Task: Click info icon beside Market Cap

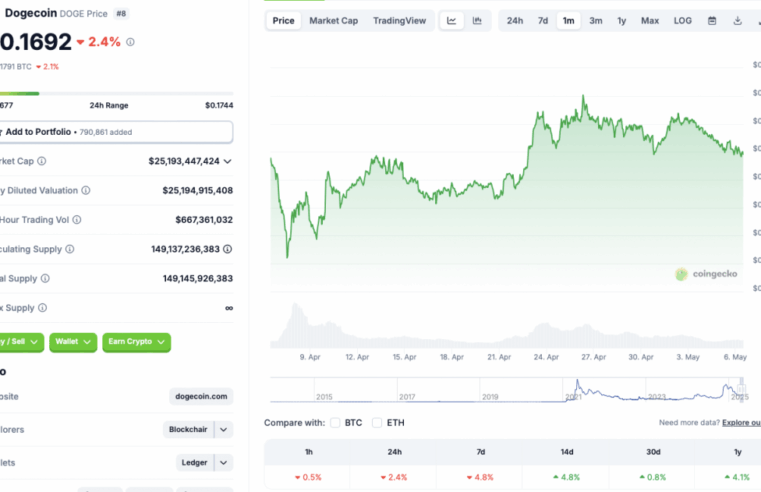Action: [42, 161]
